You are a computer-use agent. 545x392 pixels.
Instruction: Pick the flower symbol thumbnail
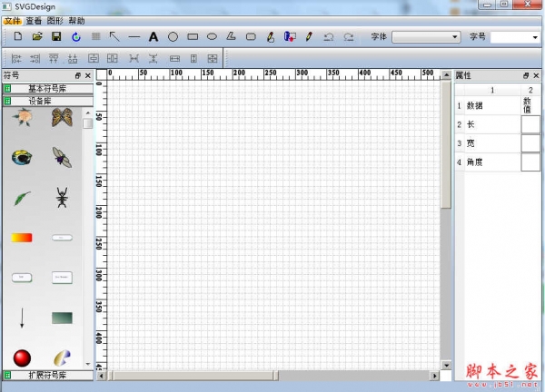coord(22,117)
